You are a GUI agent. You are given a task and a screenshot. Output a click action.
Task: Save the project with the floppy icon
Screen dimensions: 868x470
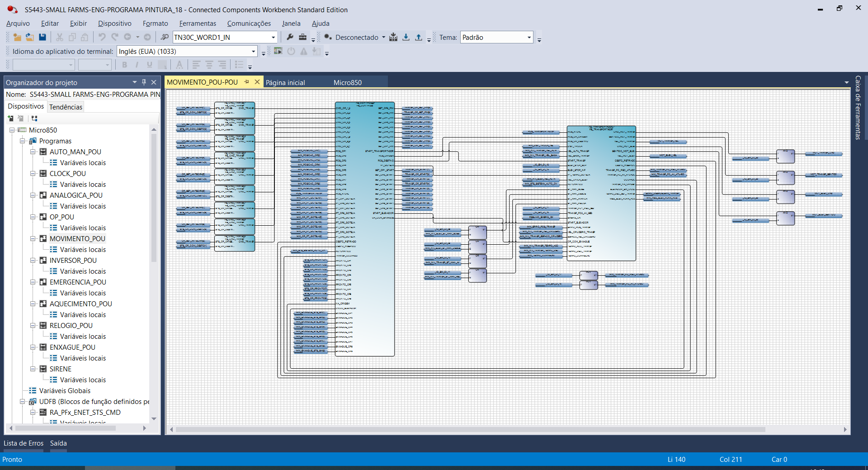point(42,37)
